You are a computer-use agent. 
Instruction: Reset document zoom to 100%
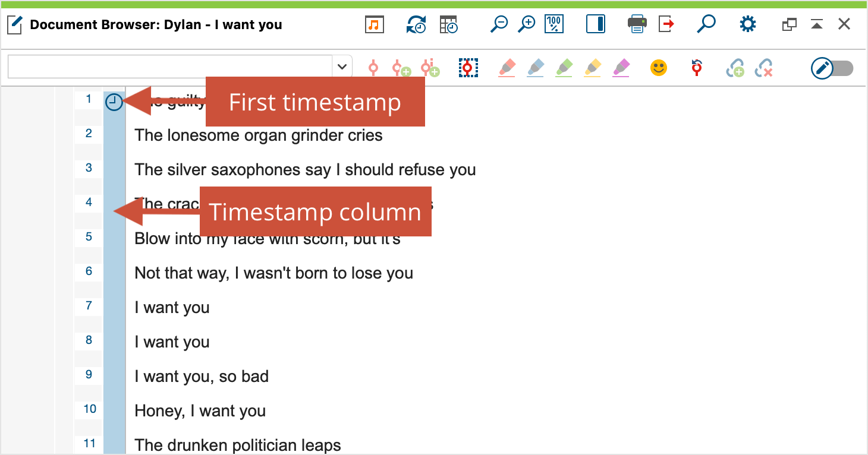pos(553,24)
